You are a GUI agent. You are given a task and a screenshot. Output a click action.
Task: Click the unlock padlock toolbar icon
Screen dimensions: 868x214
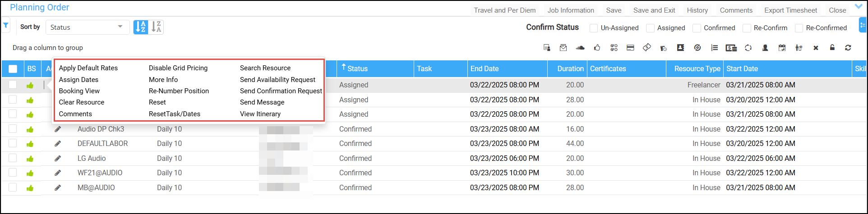pyautogui.click(x=832, y=48)
